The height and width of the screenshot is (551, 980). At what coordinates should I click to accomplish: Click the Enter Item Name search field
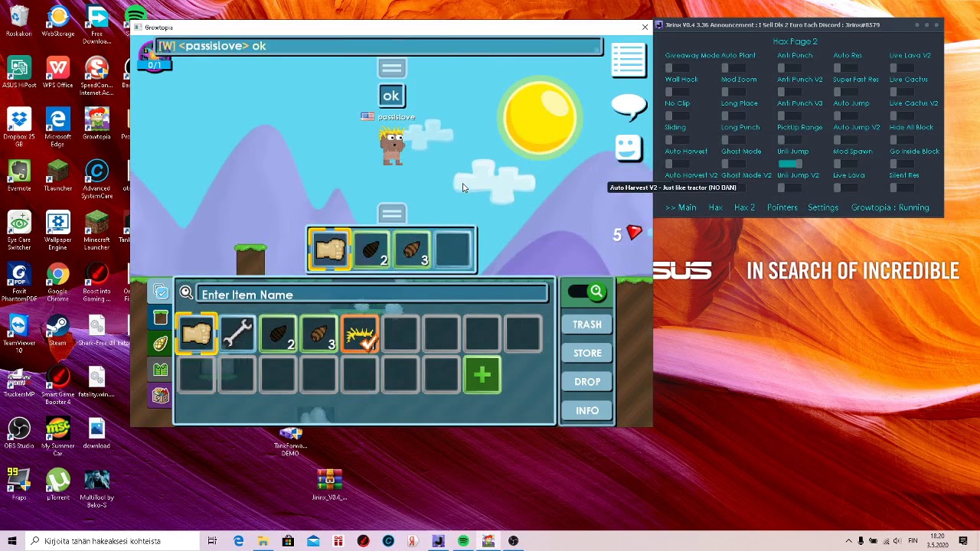(x=372, y=294)
